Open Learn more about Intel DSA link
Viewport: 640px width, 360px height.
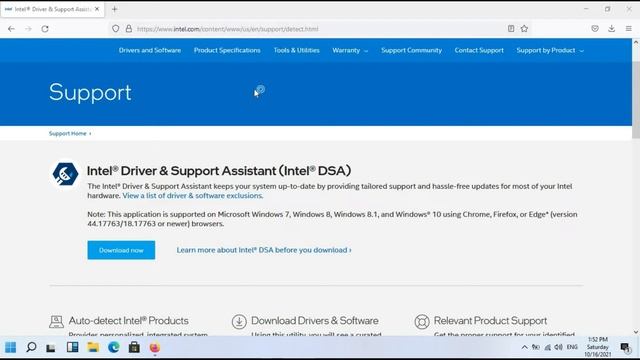[x=264, y=250]
